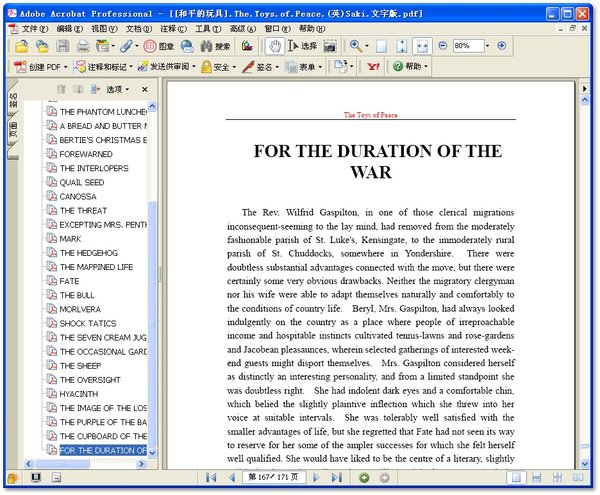This screenshot has height=495, width=600.
Task: Close the bookmarks panel with X
Action: pos(145,90)
